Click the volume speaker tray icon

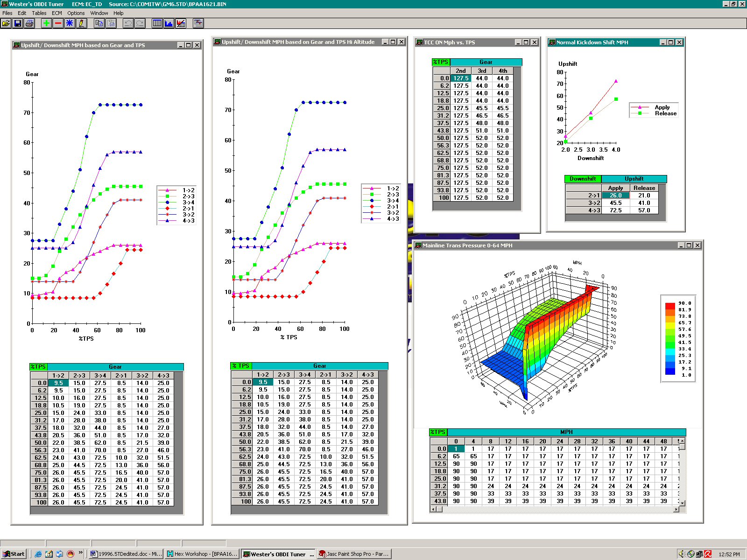pyautogui.click(x=682, y=554)
